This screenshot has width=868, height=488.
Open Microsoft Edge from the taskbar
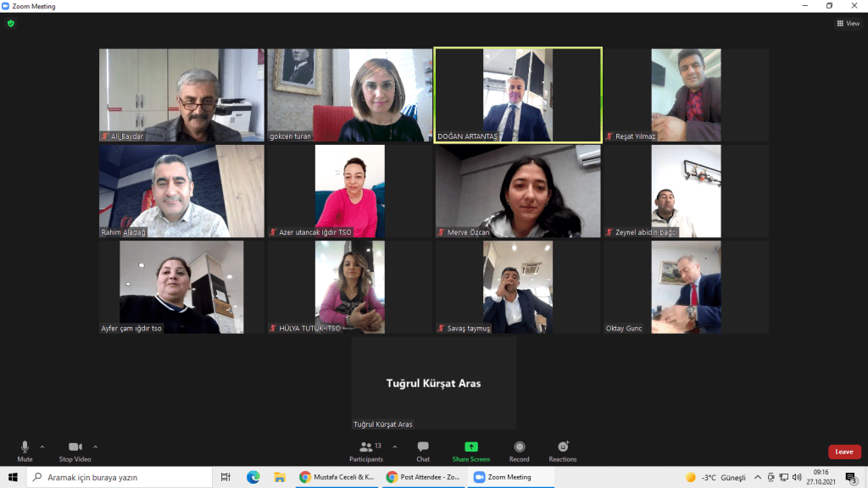(253, 477)
